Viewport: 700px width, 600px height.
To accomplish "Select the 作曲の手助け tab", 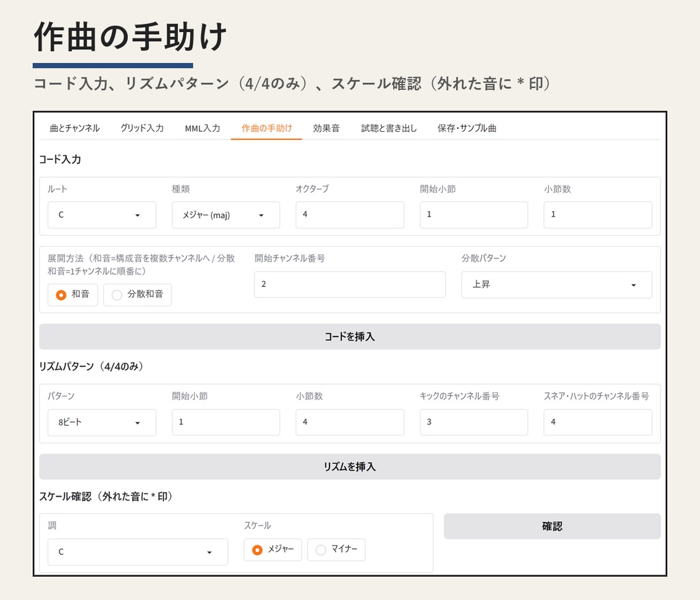I will click(x=267, y=128).
